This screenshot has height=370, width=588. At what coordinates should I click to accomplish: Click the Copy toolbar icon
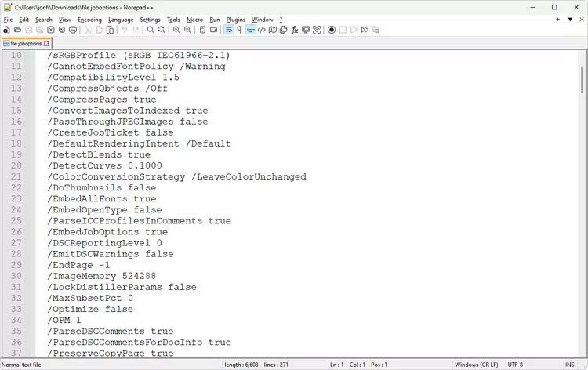coord(99,30)
